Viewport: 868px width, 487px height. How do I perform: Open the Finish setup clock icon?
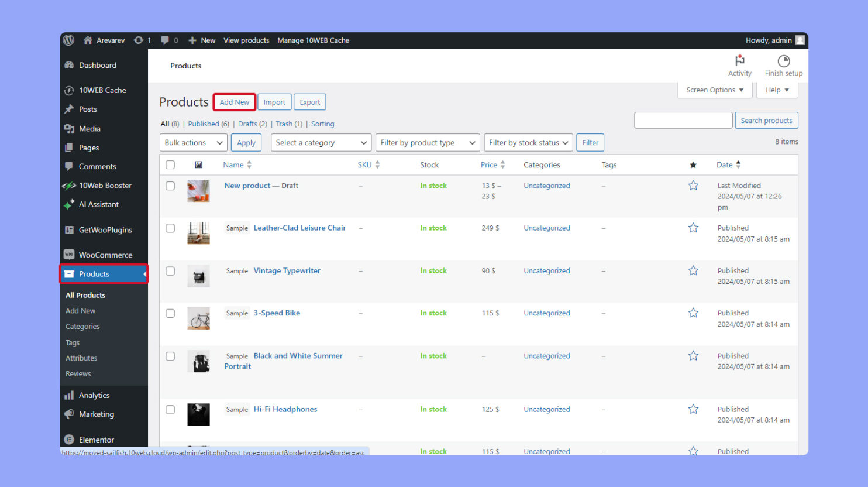tap(783, 60)
